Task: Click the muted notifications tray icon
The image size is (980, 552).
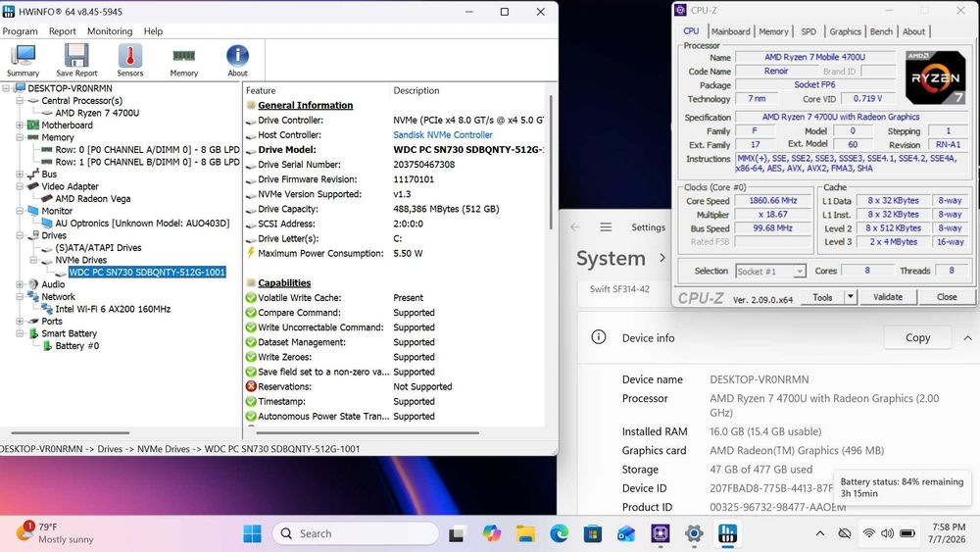Action: [x=845, y=533]
